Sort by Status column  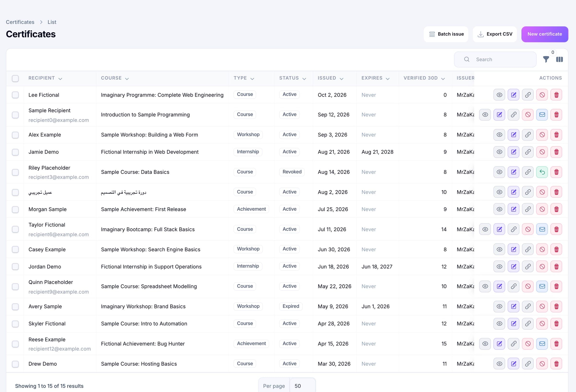[293, 78]
